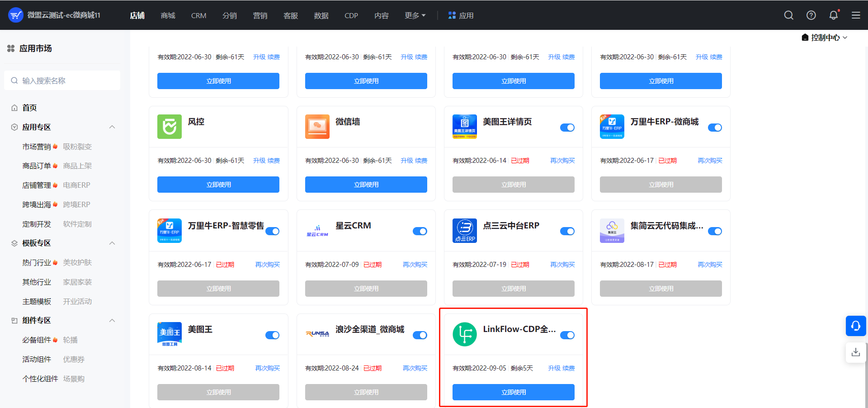
Task: Open the hamburger menu icon
Action: click(856, 15)
